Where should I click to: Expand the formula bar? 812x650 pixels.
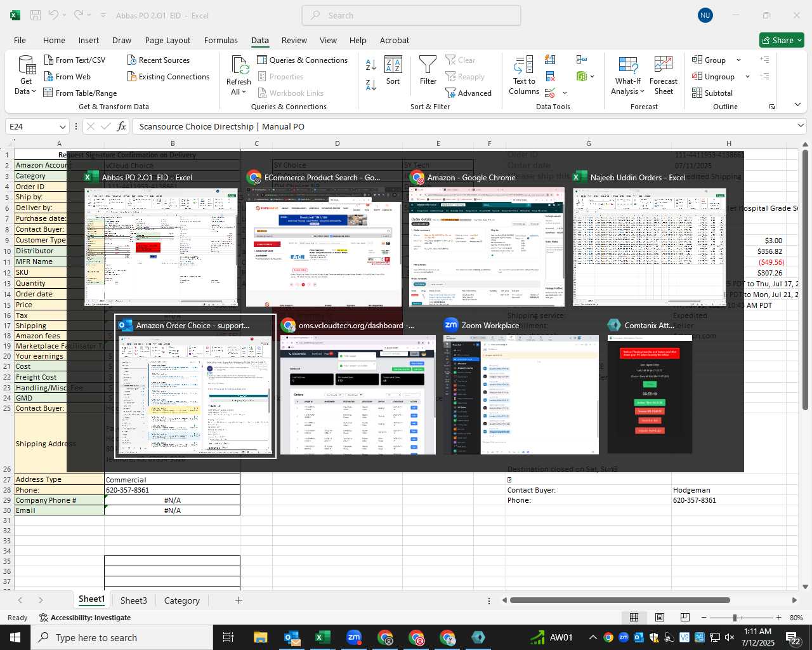pos(800,126)
